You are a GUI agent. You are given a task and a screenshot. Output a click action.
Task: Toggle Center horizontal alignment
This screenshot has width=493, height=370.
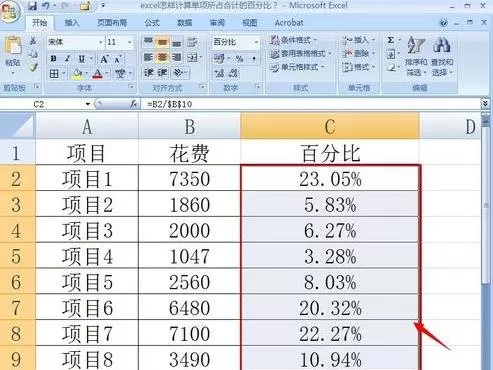[162, 58]
